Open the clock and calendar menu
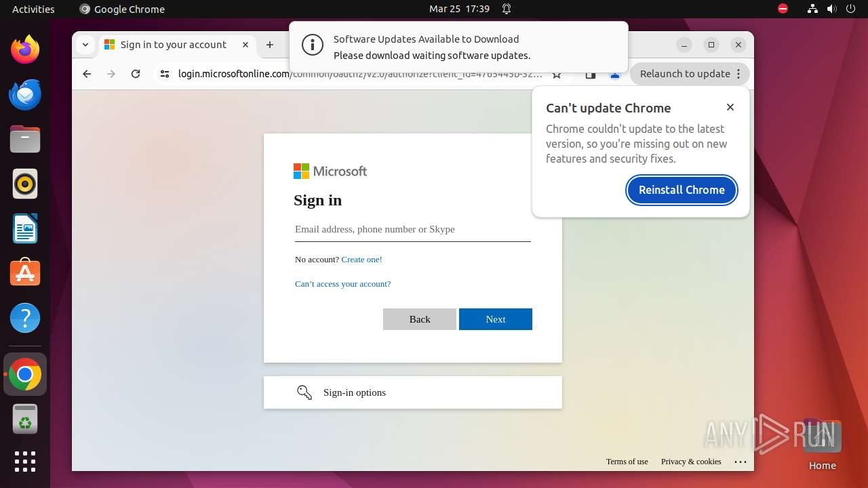868x488 pixels. (459, 9)
